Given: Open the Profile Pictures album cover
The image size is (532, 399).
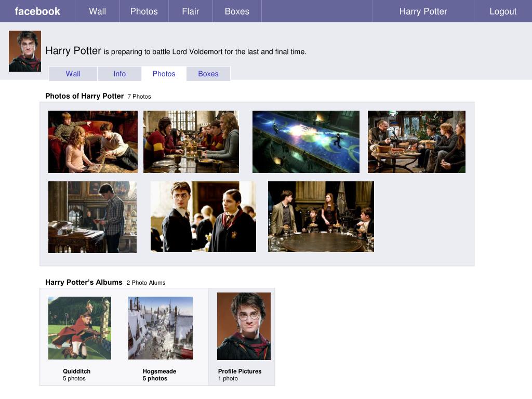Looking at the screenshot, I should (244, 326).
